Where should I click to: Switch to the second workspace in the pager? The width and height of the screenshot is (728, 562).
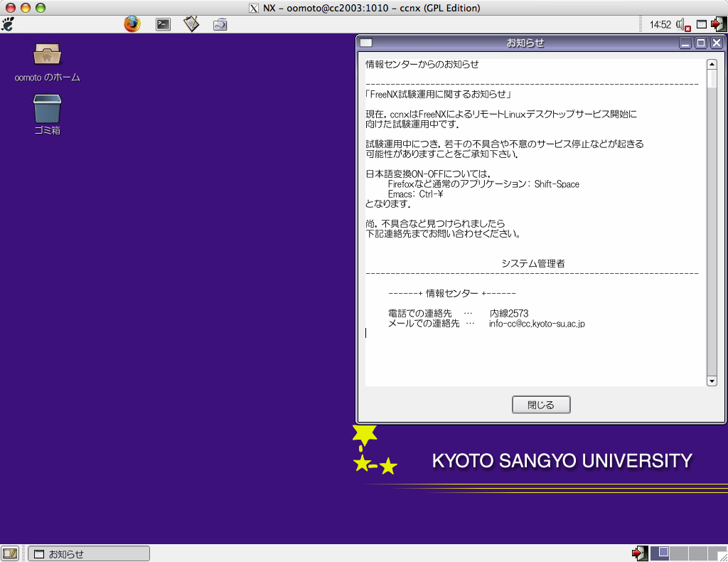[x=678, y=553]
